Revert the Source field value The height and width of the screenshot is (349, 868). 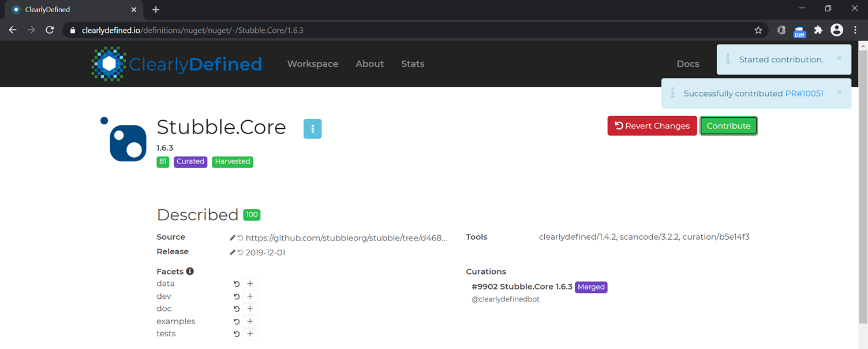coord(240,237)
